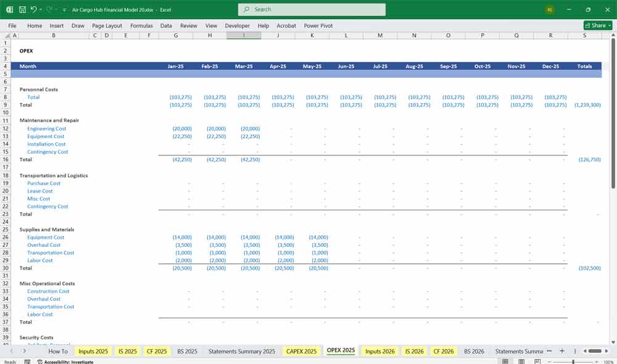This screenshot has height=364, width=617.
Task: Click the Redo arrow icon
Action: pos(49,10)
